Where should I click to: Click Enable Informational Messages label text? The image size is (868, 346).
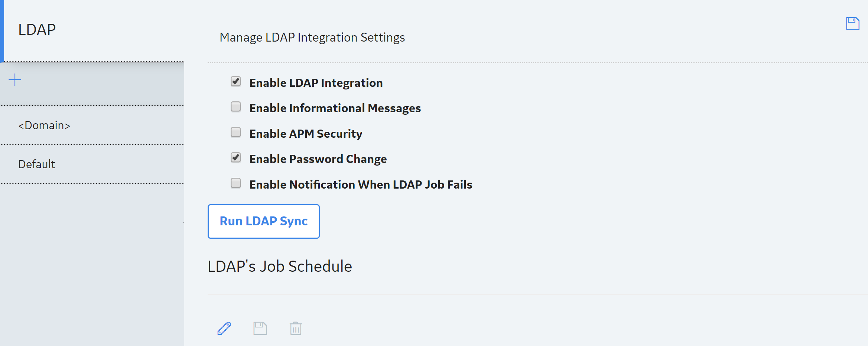pyautogui.click(x=335, y=108)
